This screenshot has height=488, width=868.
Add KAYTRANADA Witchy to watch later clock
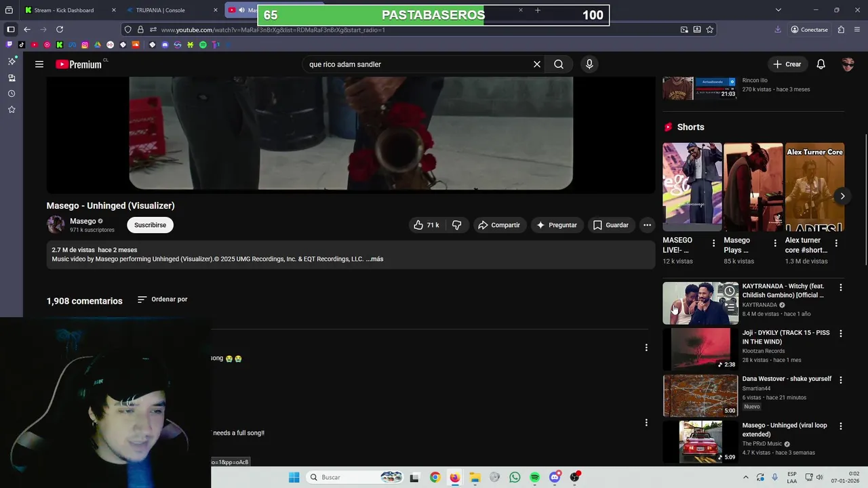pos(730,291)
